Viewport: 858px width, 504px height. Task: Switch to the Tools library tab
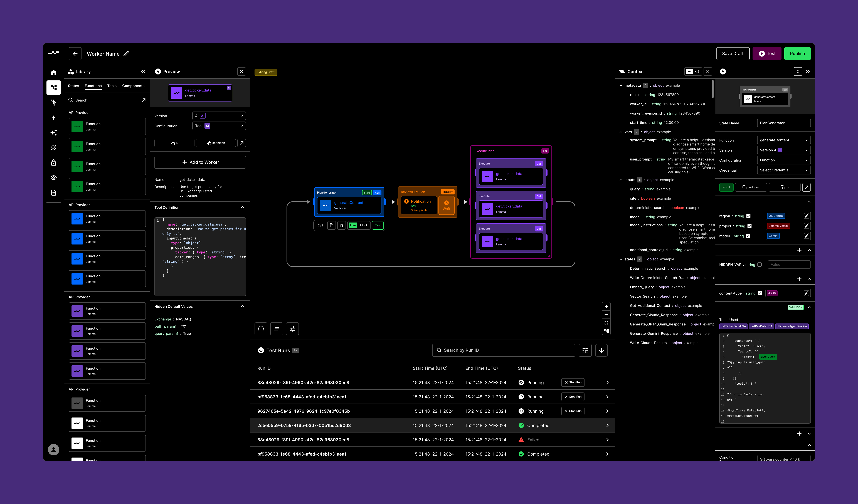pyautogui.click(x=112, y=86)
